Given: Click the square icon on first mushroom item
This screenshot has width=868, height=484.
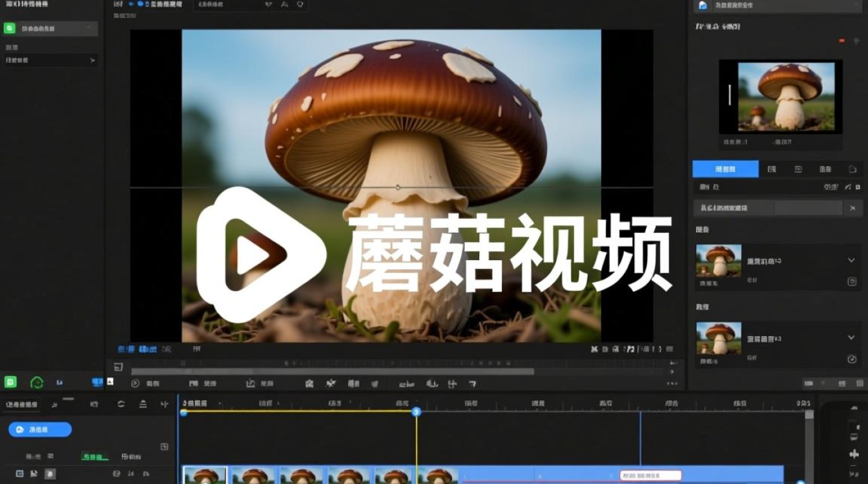Looking at the screenshot, I should (x=852, y=281).
